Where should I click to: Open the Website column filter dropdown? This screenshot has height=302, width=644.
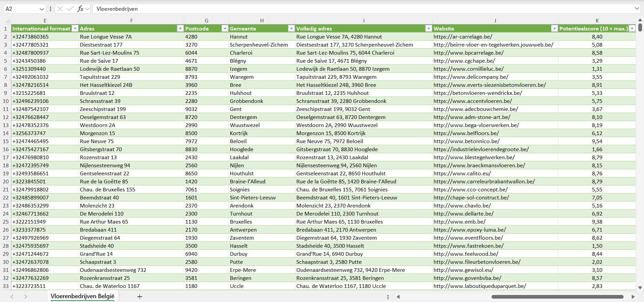click(x=554, y=29)
